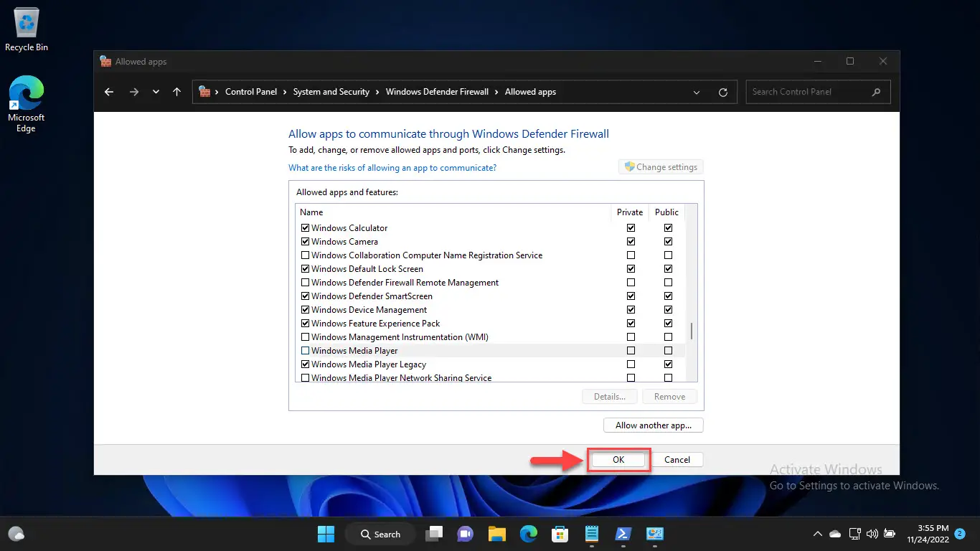
Task: Click the allowed apps list scrollbar thumb
Action: [692, 331]
